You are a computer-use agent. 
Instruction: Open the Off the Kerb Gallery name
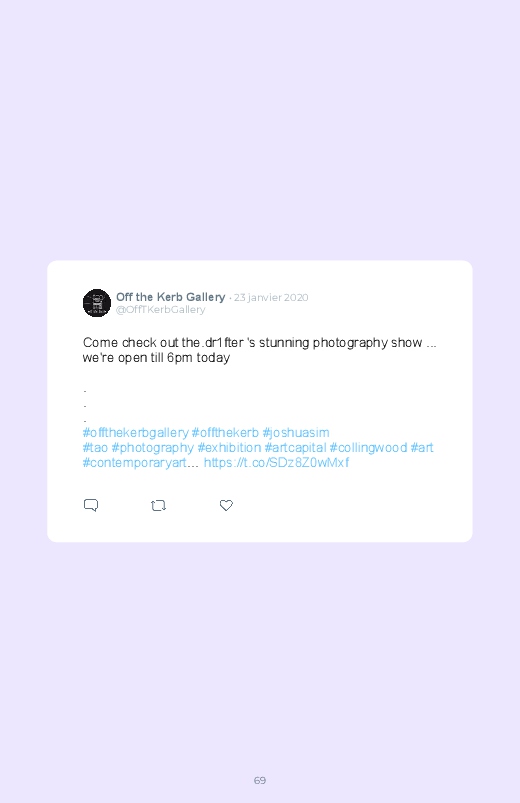click(171, 297)
